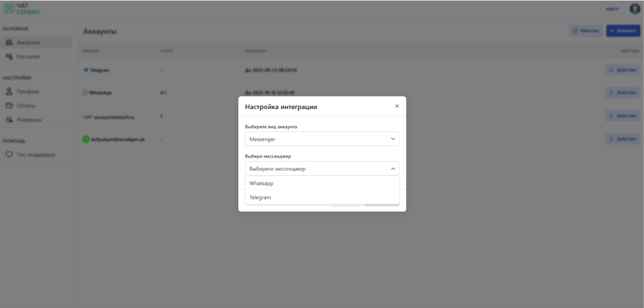
Task: Open Рассылки via its sidebar icon
Action: (10, 56)
